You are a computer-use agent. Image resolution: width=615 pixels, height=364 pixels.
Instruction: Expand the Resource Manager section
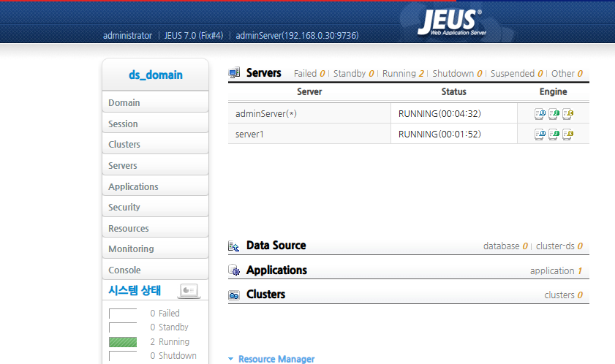(230, 359)
